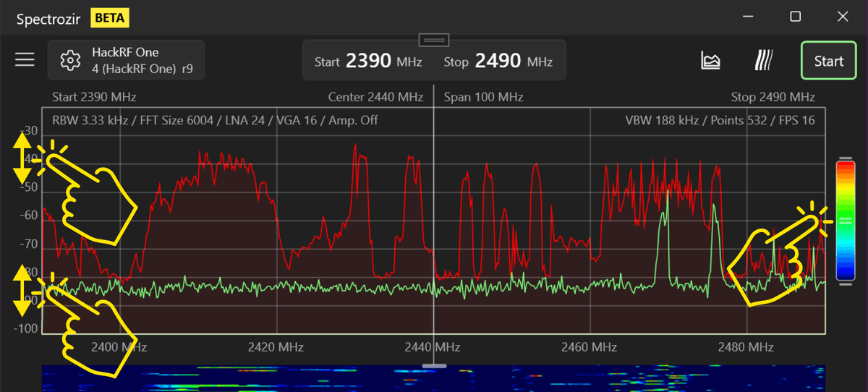Image resolution: width=868 pixels, height=392 pixels.
Task: Open the hamburger main menu
Action: (25, 60)
